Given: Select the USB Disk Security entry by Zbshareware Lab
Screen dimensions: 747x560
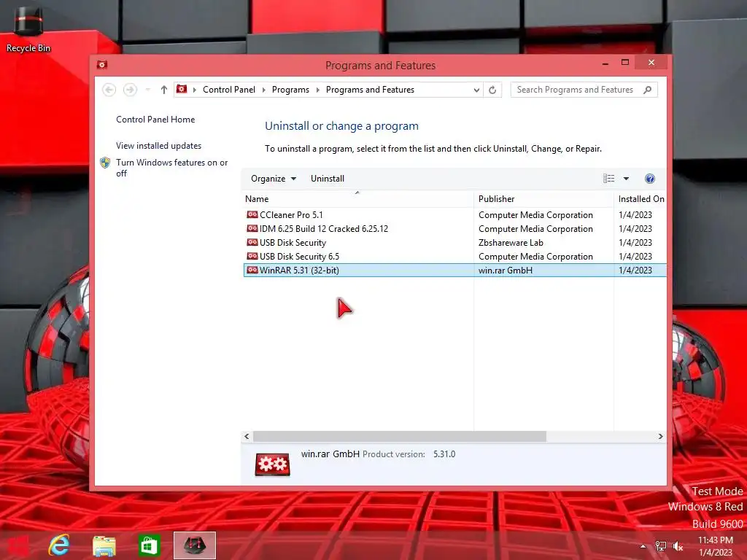Looking at the screenshot, I should pyautogui.click(x=454, y=242).
